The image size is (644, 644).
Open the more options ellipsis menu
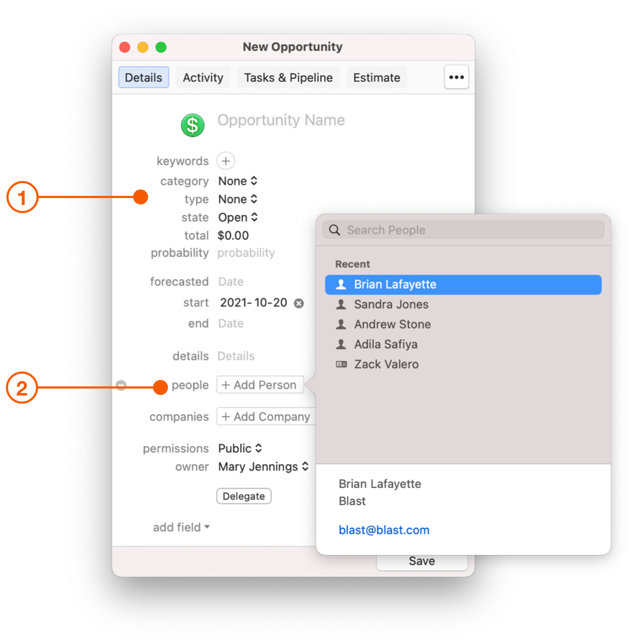pyautogui.click(x=457, y=77)
